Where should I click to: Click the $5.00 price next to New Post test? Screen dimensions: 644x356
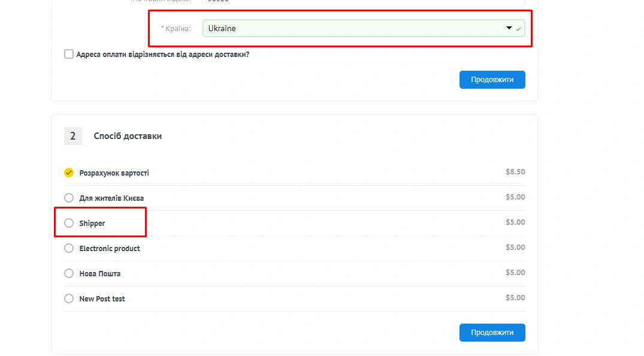click(x=515, y=298)
